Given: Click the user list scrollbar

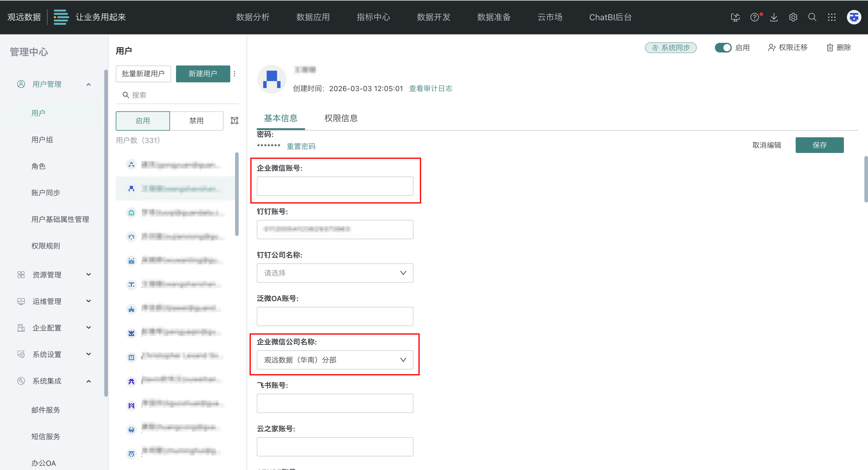Looking at the screenshot, I should tap(237, 194).
